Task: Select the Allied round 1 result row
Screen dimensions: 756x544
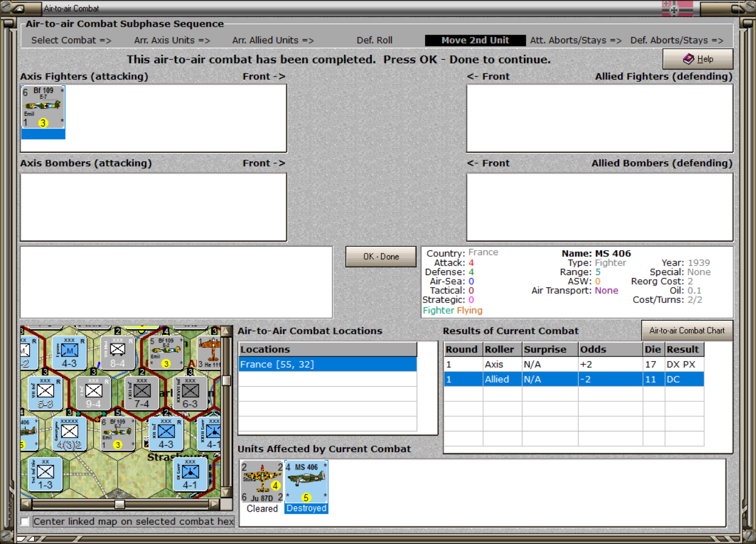Action: pos(574,379)
